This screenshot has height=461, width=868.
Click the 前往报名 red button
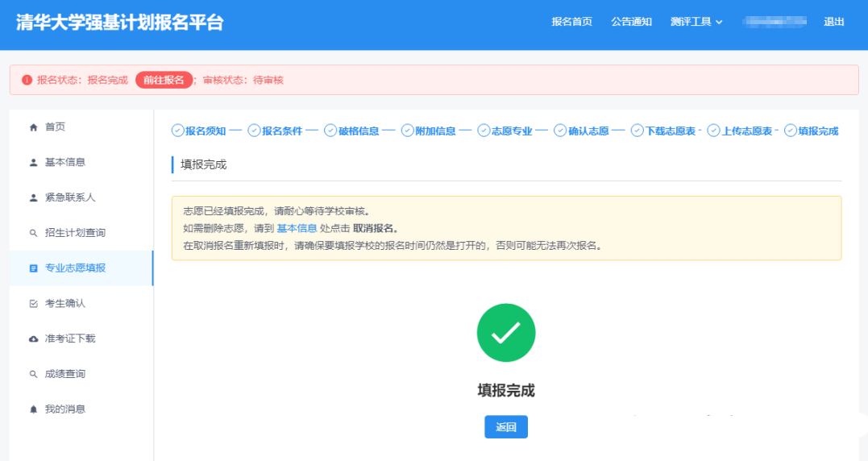(x=164, y=81)
